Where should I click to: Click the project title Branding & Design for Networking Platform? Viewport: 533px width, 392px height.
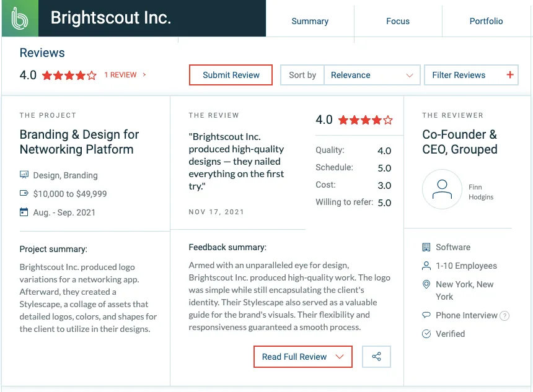point(79,142)
